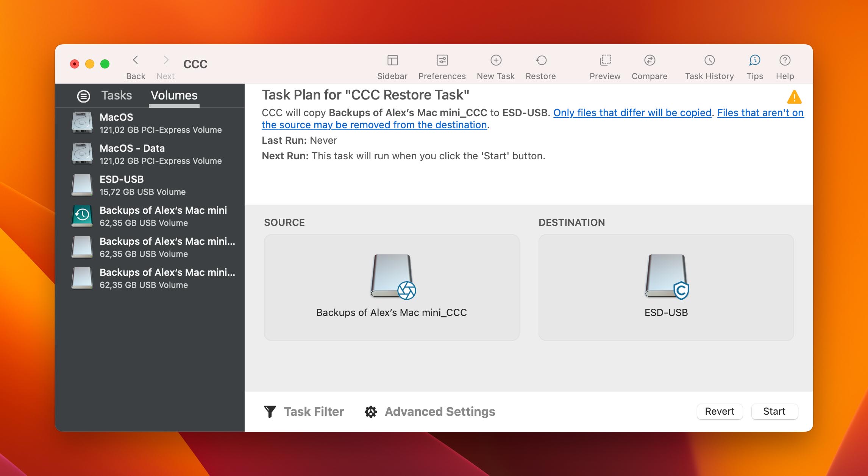Click 'Backups of Alex's Mac mini_CCC' source label
The width and height of the screenshot is (868, 476).
coord(392,313)
